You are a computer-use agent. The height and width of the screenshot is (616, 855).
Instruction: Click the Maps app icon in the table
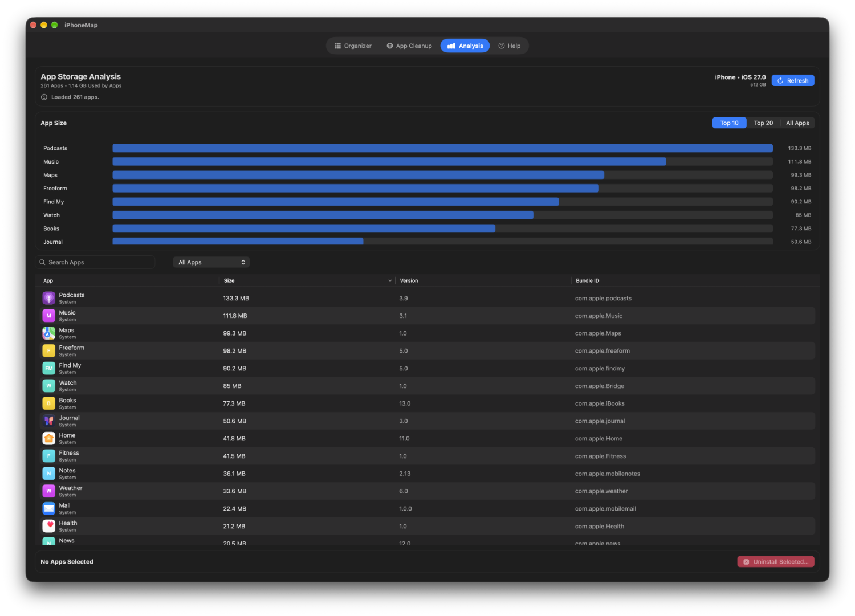pyautogui.click(x=49, y=333)
